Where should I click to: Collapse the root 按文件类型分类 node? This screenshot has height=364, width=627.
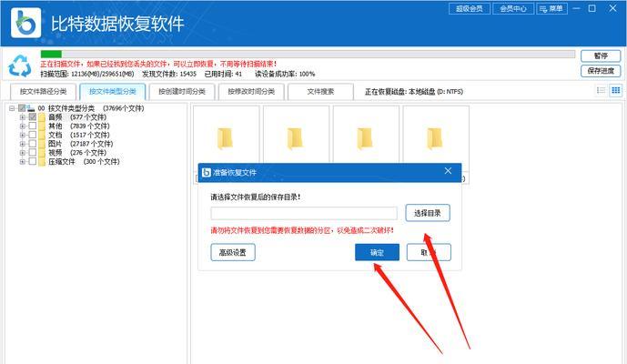click(x=12, y=108)
